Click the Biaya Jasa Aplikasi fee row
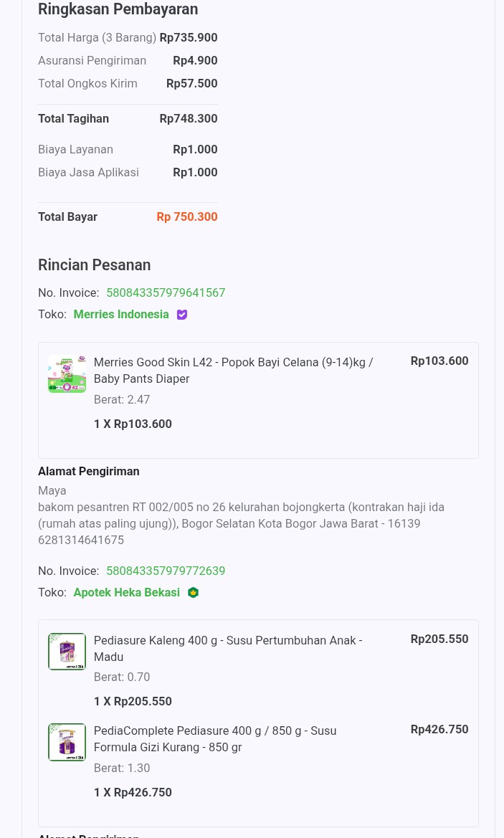The width and height of the screenshot is (504, 838). tap(128, 172)
